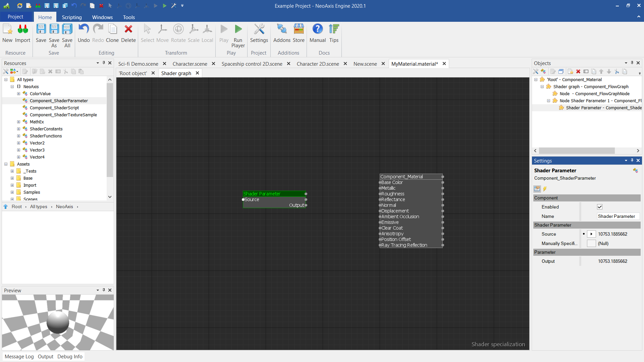Expand the ShaderFunctions tree node
The width and height of the screenshot is (644, 362).
pos(19,136)
